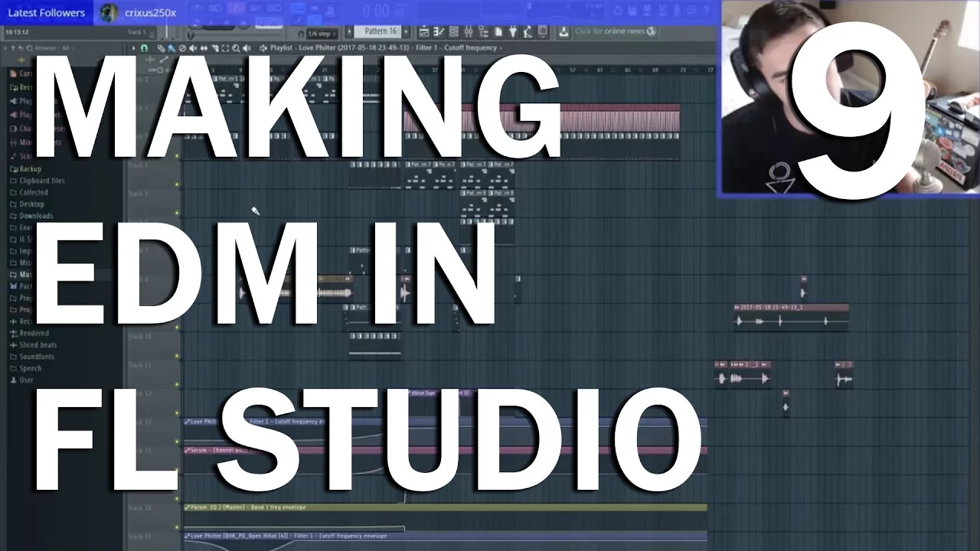The image size is (980, 551).
Task: Click bar 65 on the timeline ruler
Action: click(628, 70)
